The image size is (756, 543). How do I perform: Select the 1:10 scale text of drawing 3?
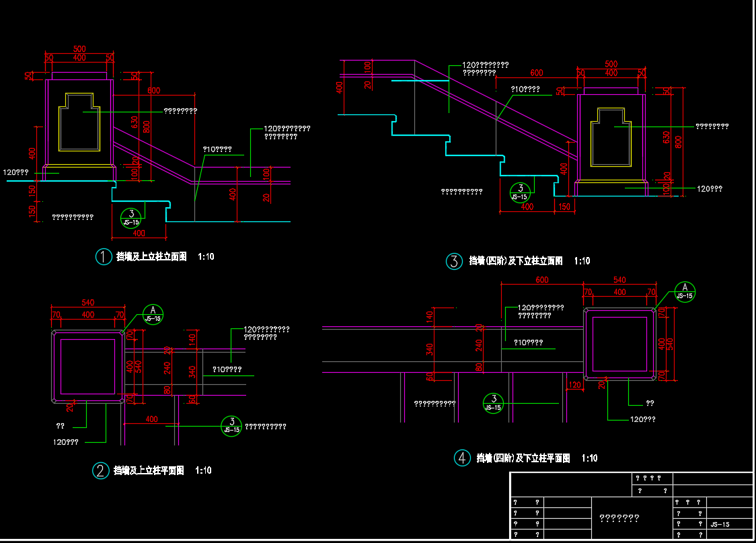tap(582, 261)
